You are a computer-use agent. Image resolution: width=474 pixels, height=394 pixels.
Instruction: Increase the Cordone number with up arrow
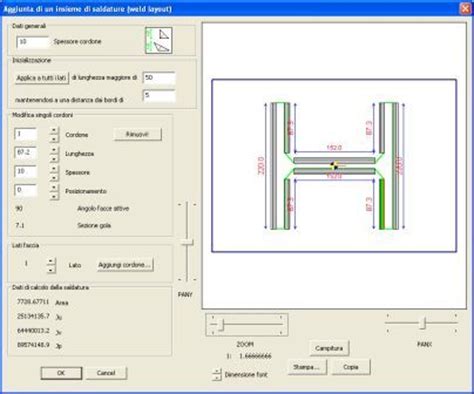(54, 130)
